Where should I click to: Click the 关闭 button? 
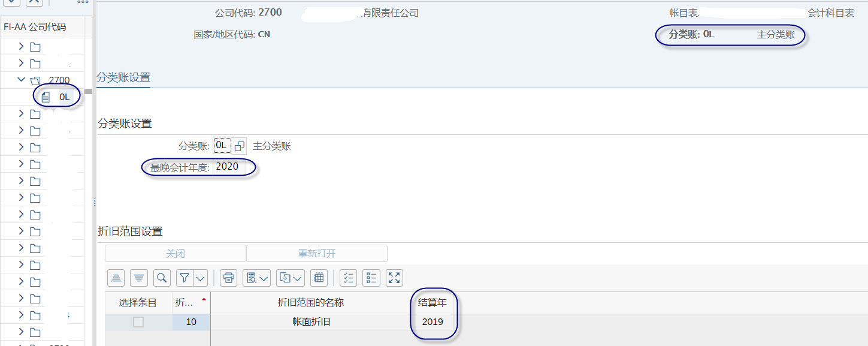pyautogui.click(x=174, y=252)
